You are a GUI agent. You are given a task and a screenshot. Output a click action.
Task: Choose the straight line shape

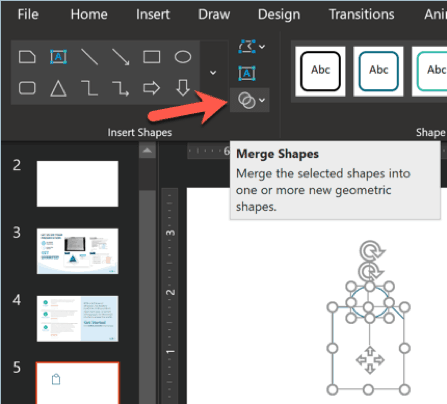click(89, 57)
